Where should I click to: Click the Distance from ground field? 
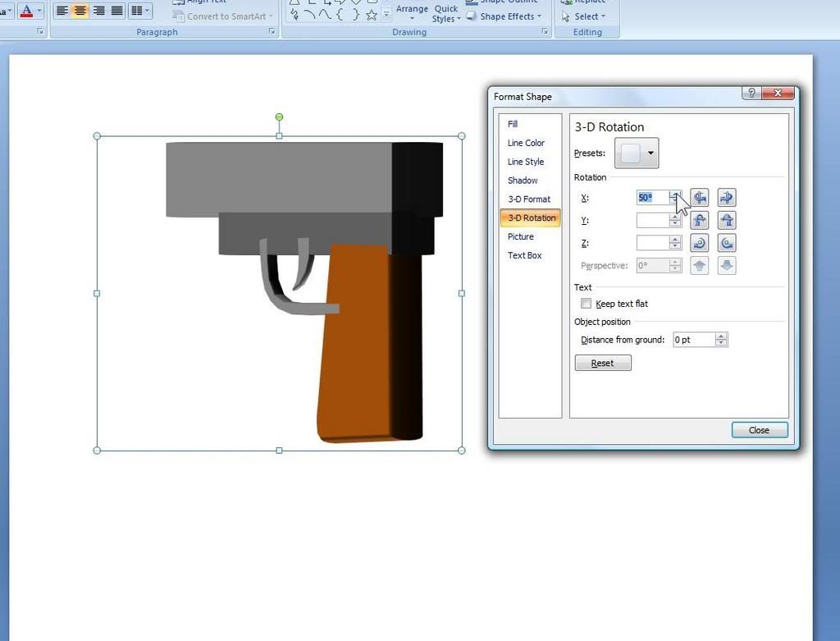click(694, 339)
